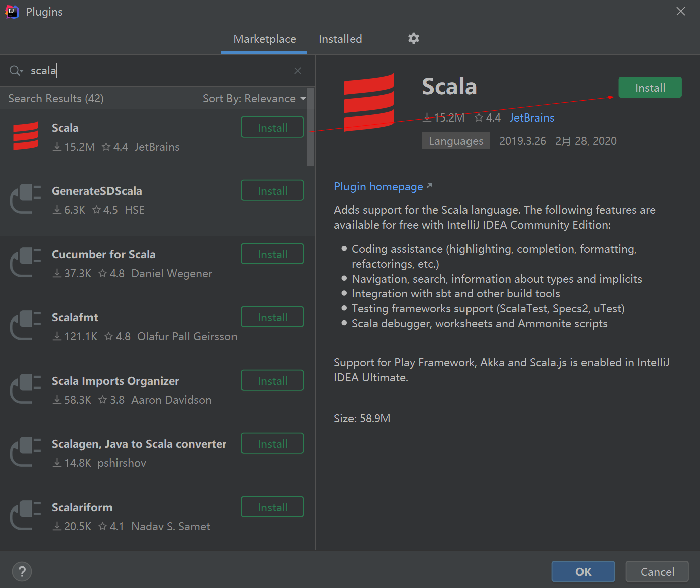Install the Cucumber for Scala plugin
Image resolution: width=700 pixels, height=588 pixels.
pyautogui.click(x=272, y=254)
